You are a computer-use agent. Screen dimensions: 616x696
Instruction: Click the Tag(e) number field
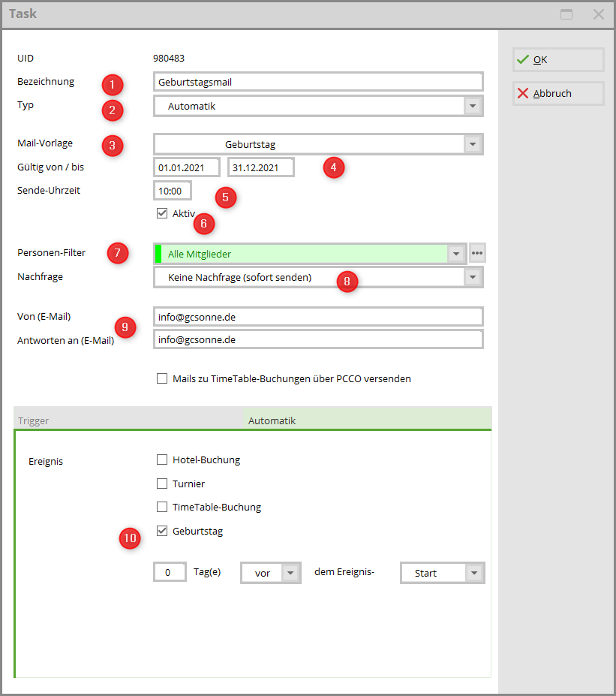click(170, 572)
